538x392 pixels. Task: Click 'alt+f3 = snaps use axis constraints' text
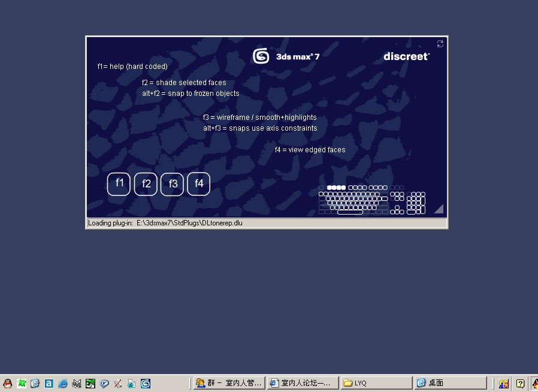coord(260,128)
